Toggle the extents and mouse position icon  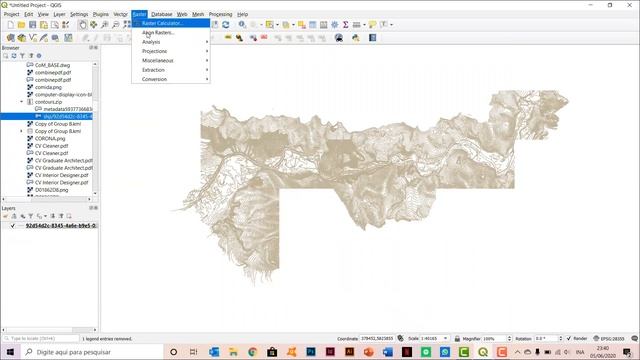(x=400, y=338)
